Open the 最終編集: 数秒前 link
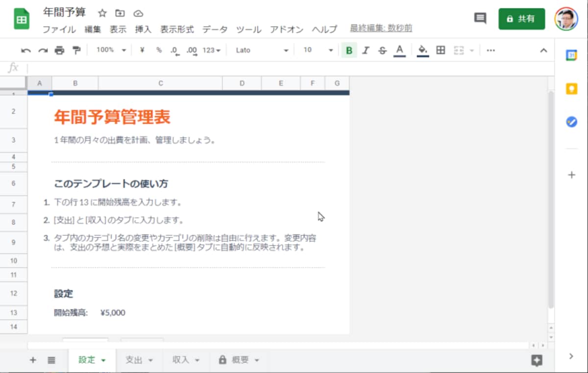The width and height of the screenshot is (588, 373). 381,28
